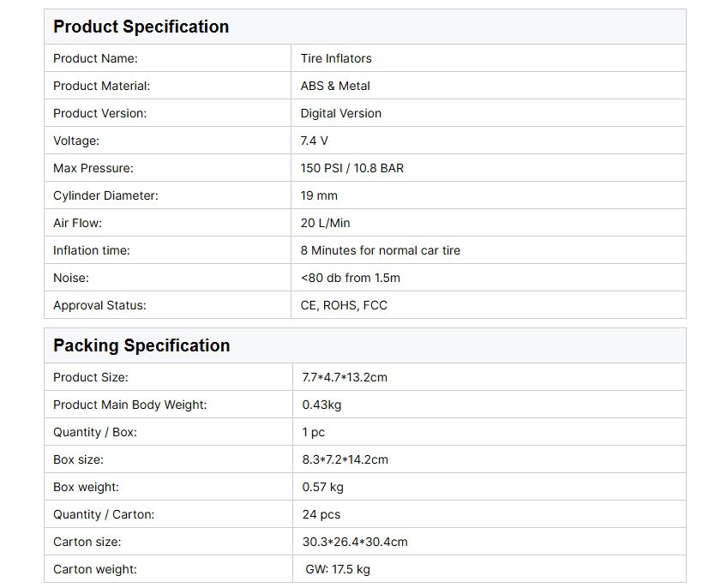Image resolution: width=727 pixels, height=588 pixels.
Task: Click the Product Specification table header
Action: tap(141, 27)
